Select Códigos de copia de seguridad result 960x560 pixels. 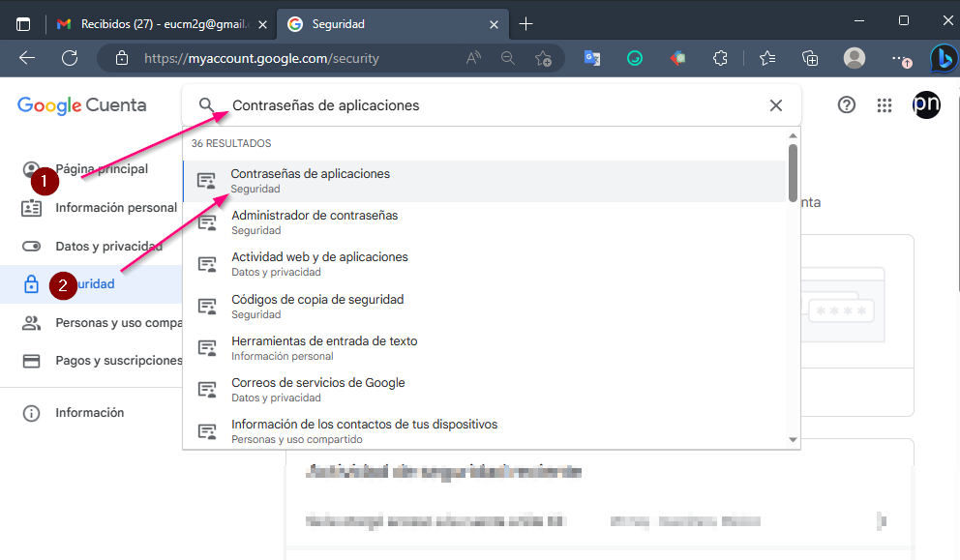484,307
